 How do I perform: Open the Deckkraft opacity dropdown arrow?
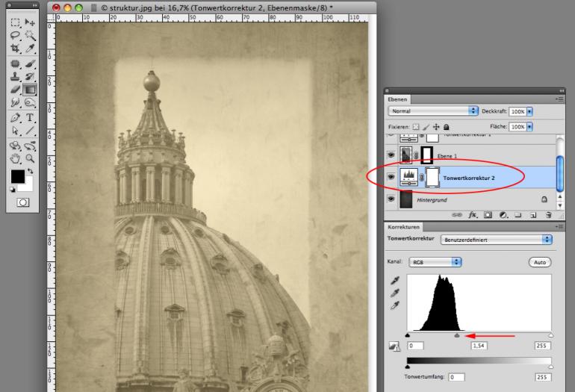click(x=529, y=111)
